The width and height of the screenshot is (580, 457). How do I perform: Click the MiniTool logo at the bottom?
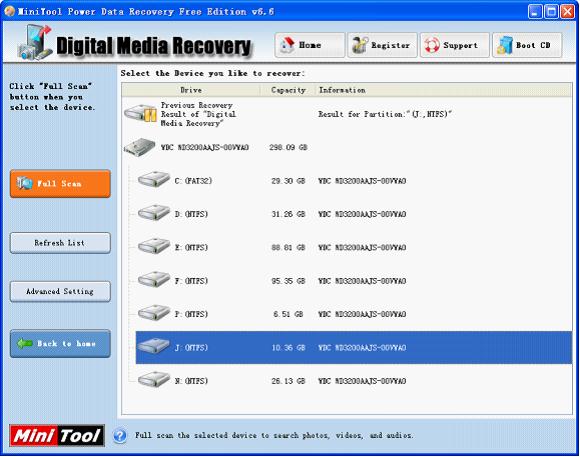pyautogui.click(x=57, y=436)
